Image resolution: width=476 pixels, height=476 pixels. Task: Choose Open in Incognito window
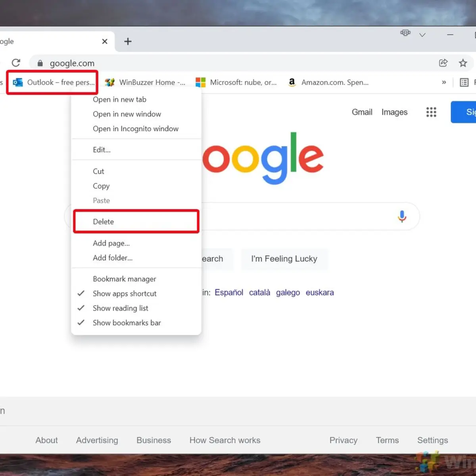(x=136, y=129)
